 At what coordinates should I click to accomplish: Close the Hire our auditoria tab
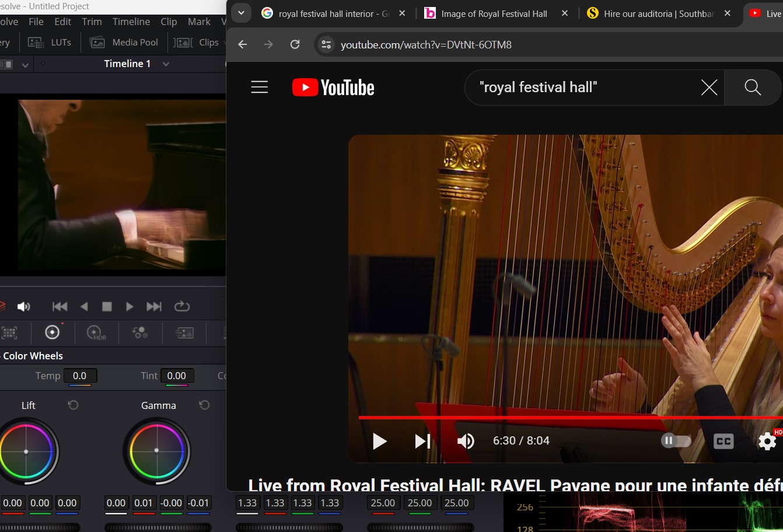point(727,13)
